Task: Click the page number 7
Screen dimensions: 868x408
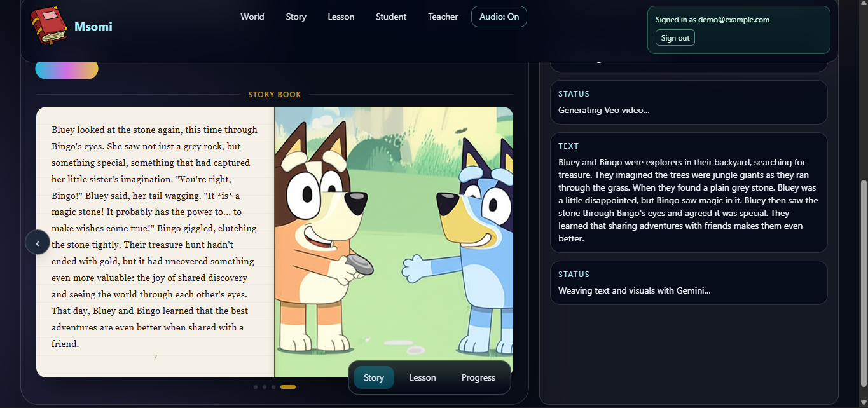Action: point(155,358)
